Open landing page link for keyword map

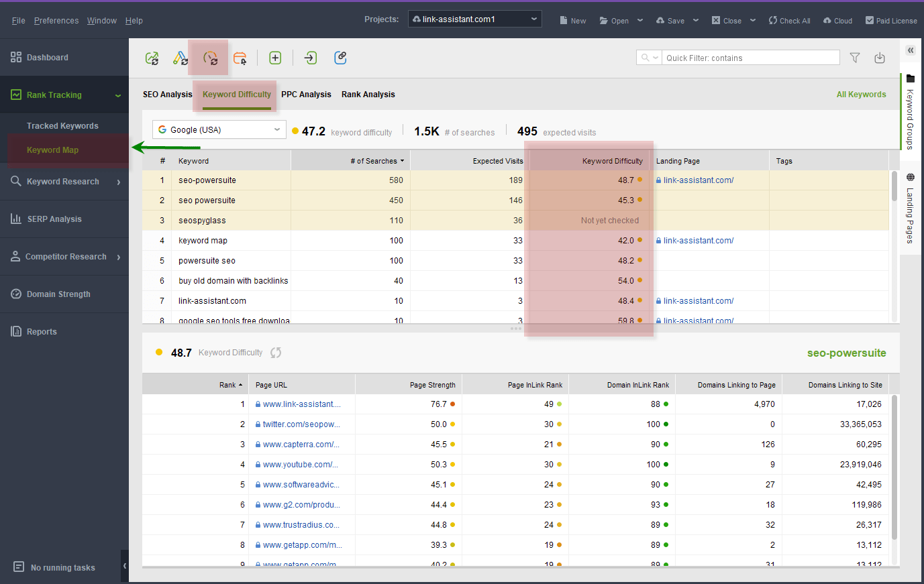point(699,241)
